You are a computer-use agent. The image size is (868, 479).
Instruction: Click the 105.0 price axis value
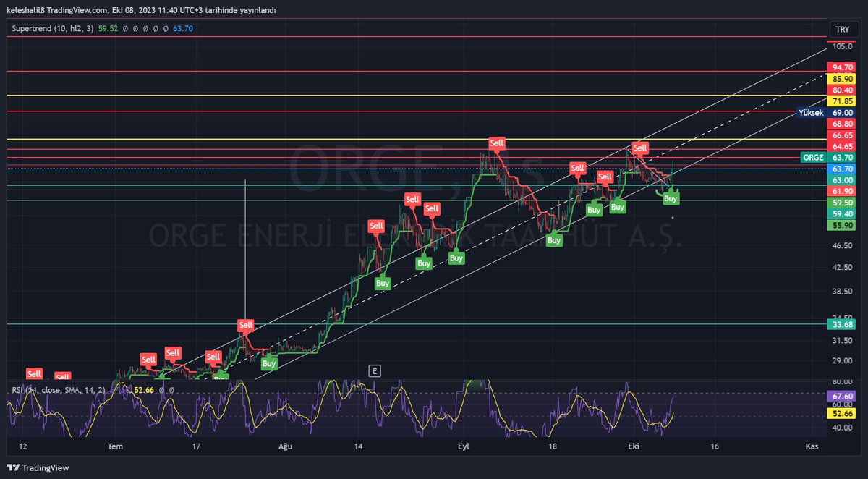coord(843,46)
